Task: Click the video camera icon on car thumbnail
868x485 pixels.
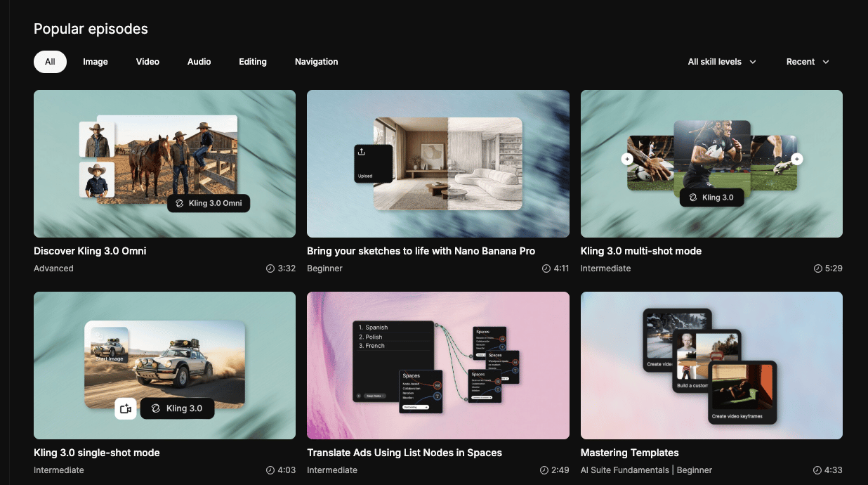Action: click(x=126, y=408)
